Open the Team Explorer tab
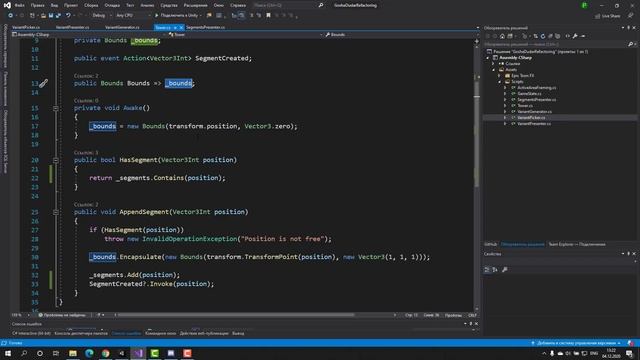The height and width of the screenshot is (360, 640). coord(577,244)
